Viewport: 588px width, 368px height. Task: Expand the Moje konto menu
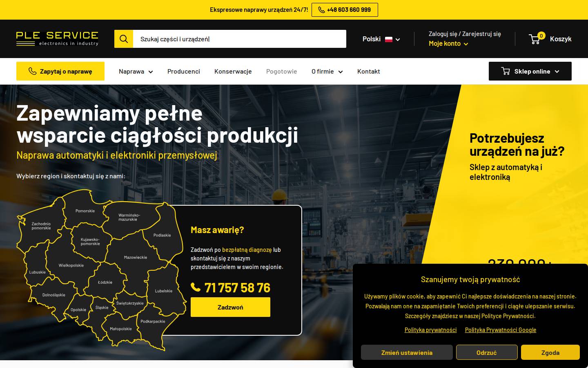click(x=448, y=43)
